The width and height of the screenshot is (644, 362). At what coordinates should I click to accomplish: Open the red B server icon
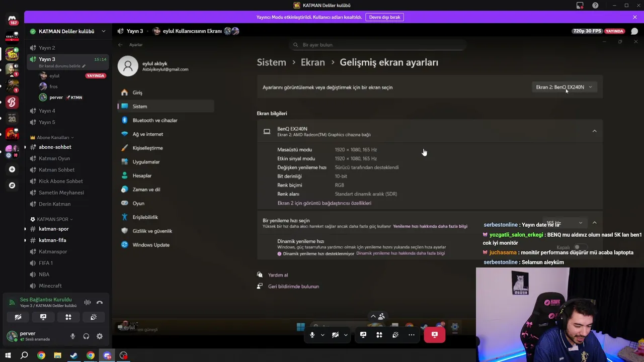pyautogui.click(x=12, y=102)
